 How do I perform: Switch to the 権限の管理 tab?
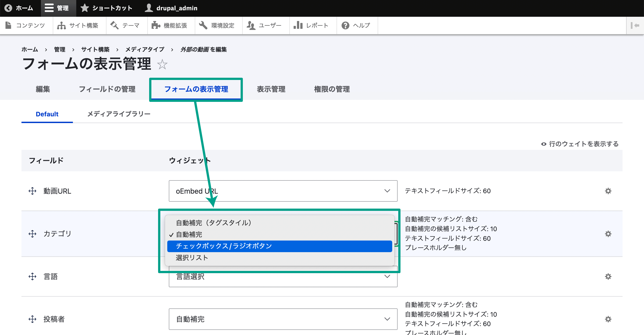coord(332,89)
